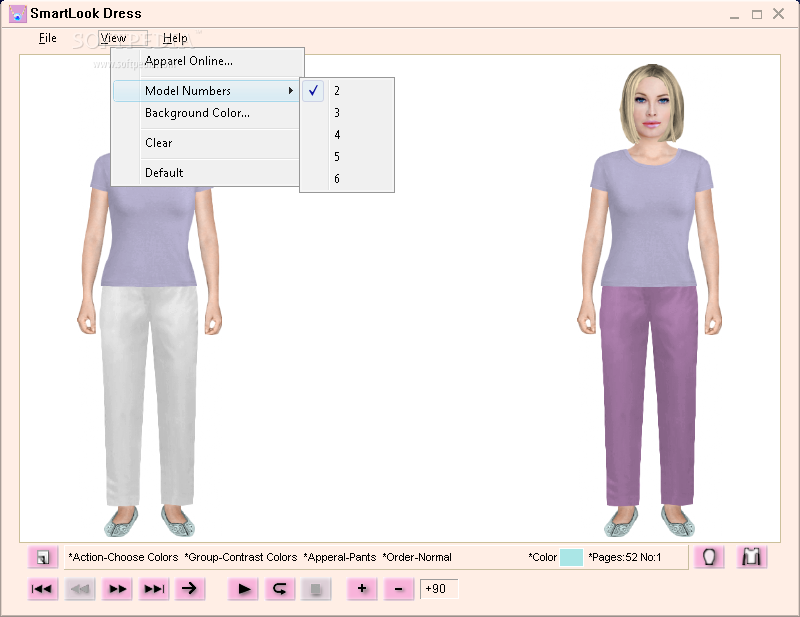The image size is (800, 617).
Task: Open the head/hairstyle icon button
Action: tap(709, 557)
